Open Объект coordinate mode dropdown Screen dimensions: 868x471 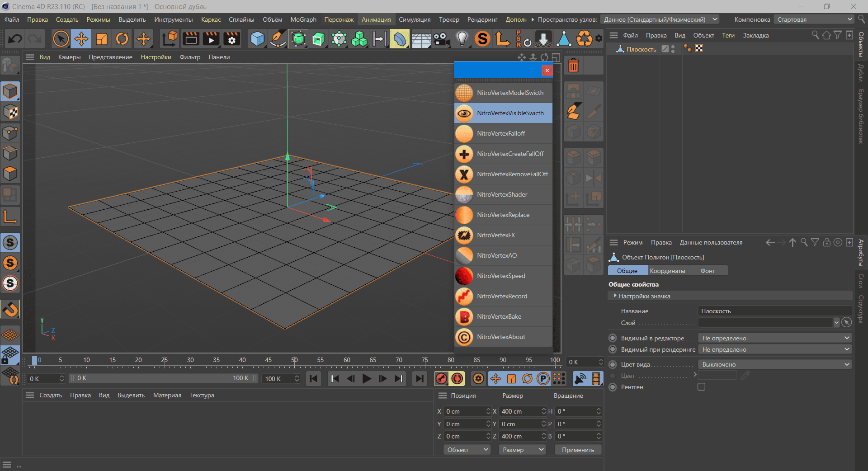point(467,450)
